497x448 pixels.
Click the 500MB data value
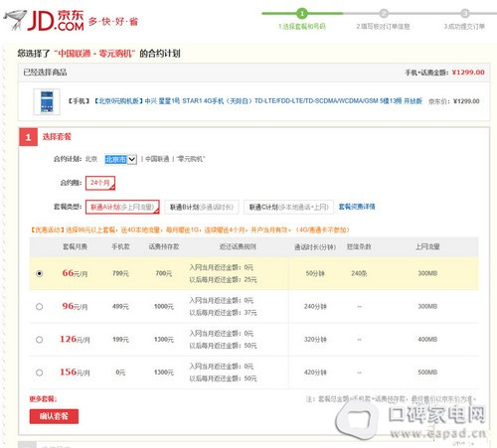point(427,373)
